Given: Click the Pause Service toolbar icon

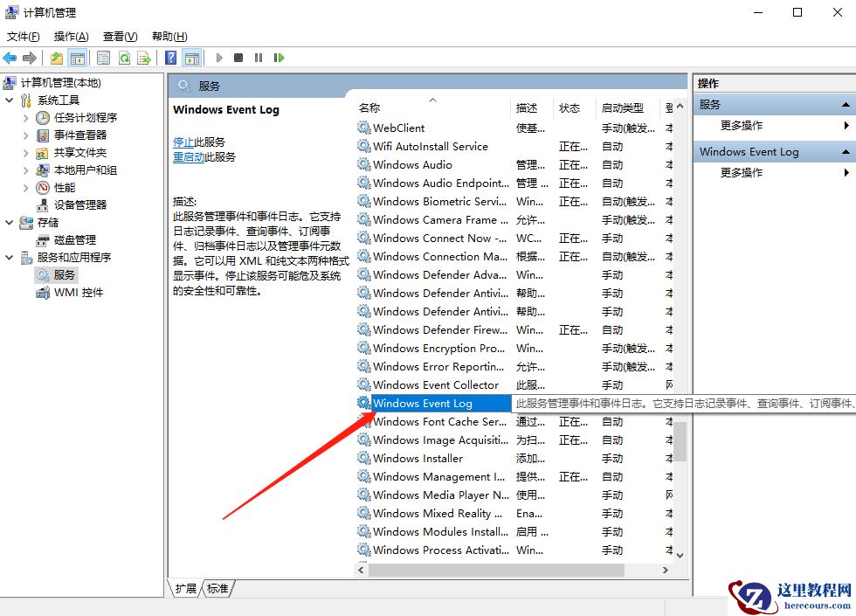Looking at the screenshot, I should [x=259, y=58].
